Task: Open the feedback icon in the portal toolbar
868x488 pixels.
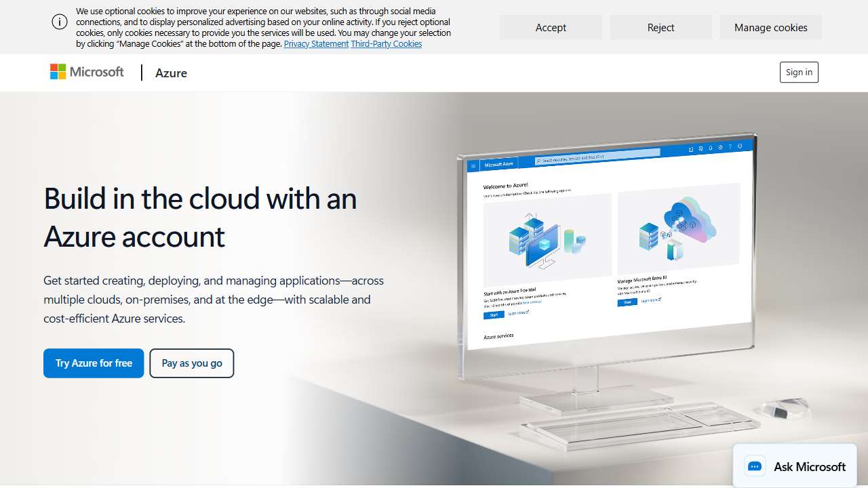Action: (x=740, y=146)
